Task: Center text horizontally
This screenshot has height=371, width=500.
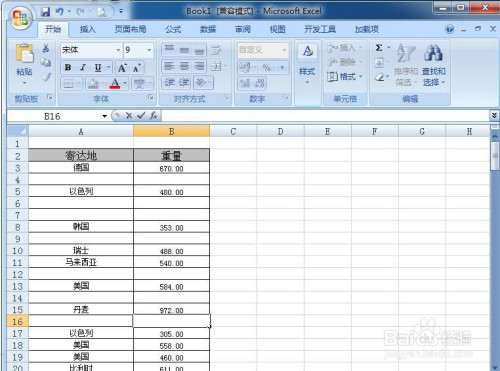Action: click(184, 66)
